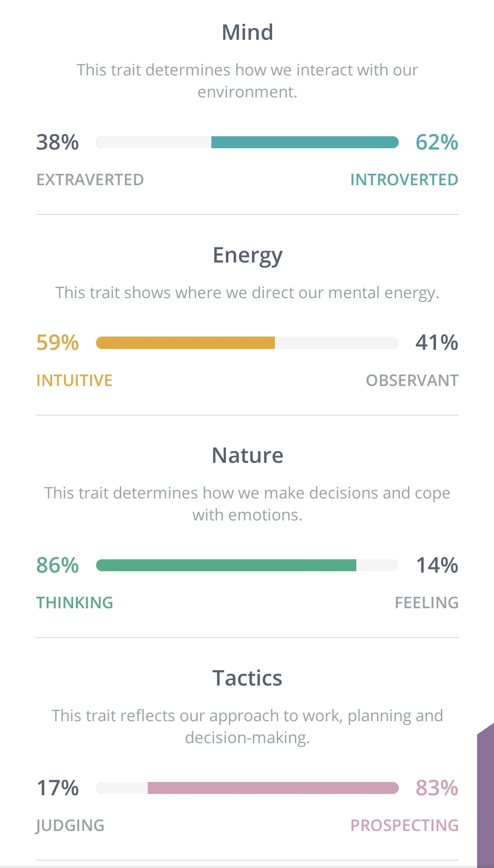Viewport: 494px width, 868px height.
Task: Click the Tactics section heading
Action: point(247,678)
